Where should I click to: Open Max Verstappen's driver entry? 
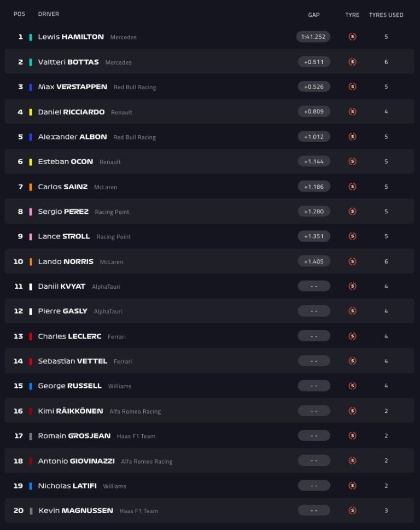[72, 86]
